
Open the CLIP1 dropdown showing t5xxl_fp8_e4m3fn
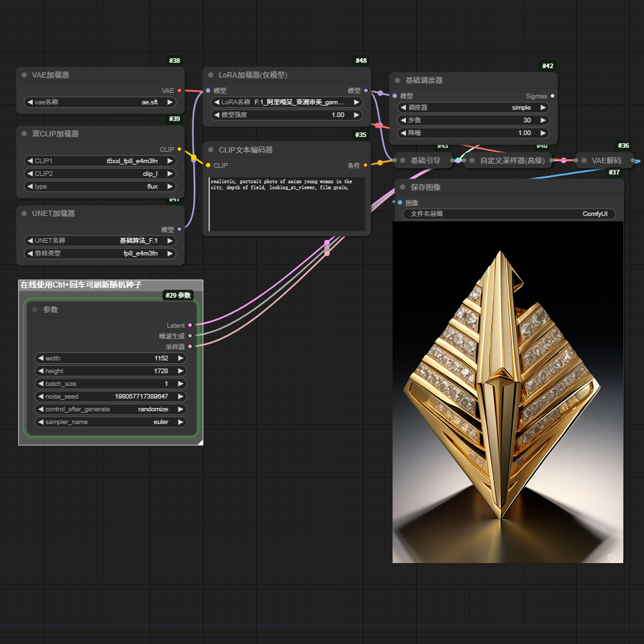click(100, 161)
